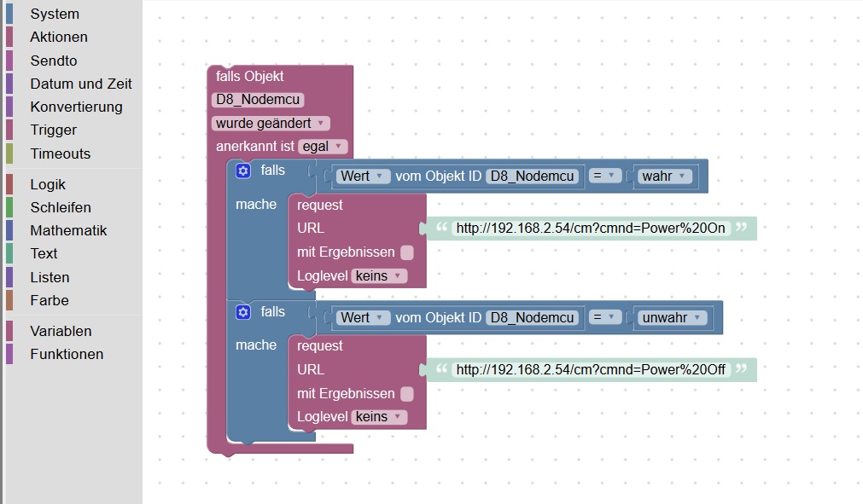
Task: Click D8_Nodemcu object ID in the second comparison
Action: coord(532,318)
